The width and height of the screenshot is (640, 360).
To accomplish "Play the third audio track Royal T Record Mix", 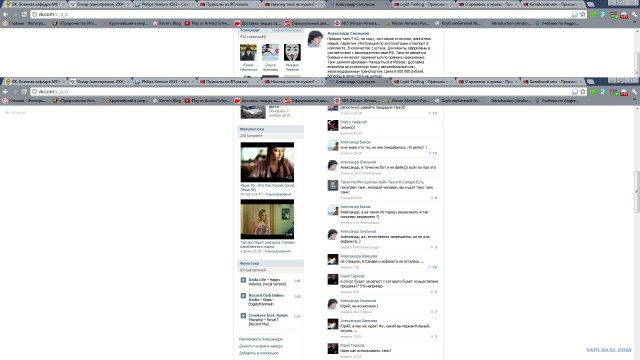I will click(x=243, y=316).
